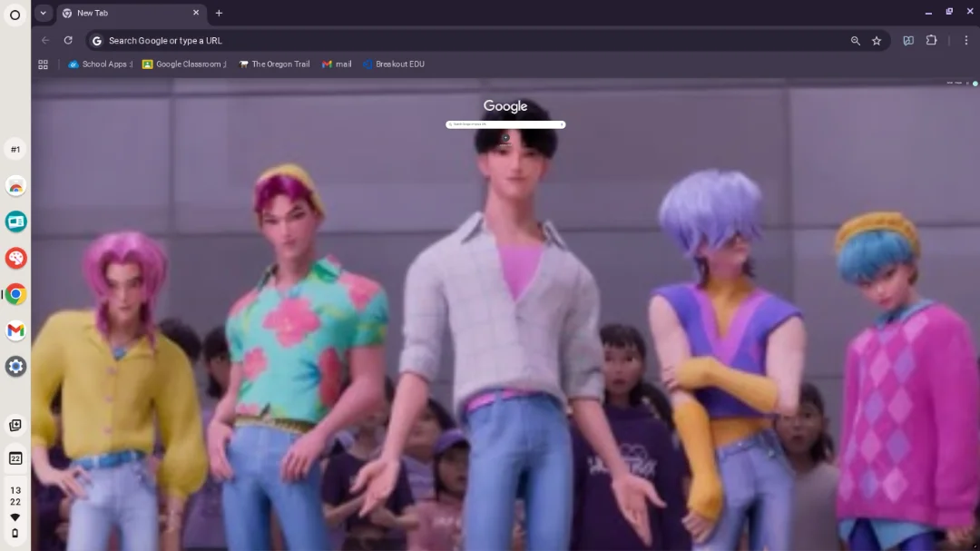Open Chrome's three-dot menu
This screenshot has width=980, height=551.
coord(965,41)
